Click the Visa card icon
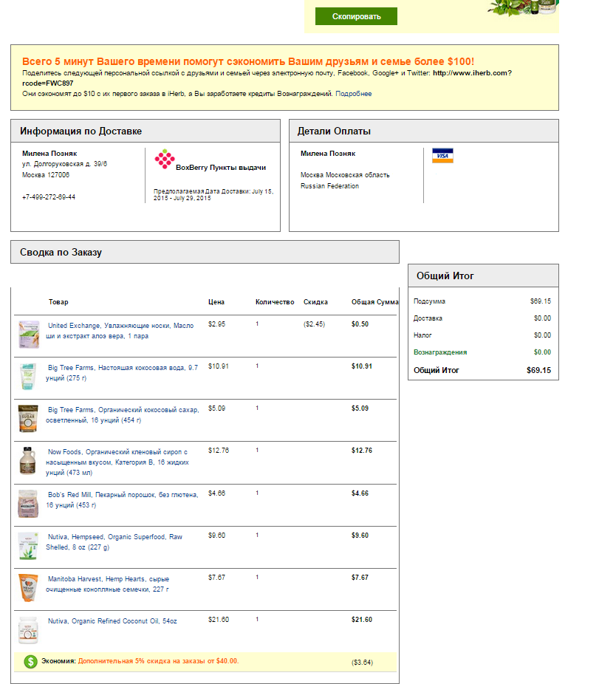Image resolution: width=616 pixels, height=684 pixels. tap(442, 156)
